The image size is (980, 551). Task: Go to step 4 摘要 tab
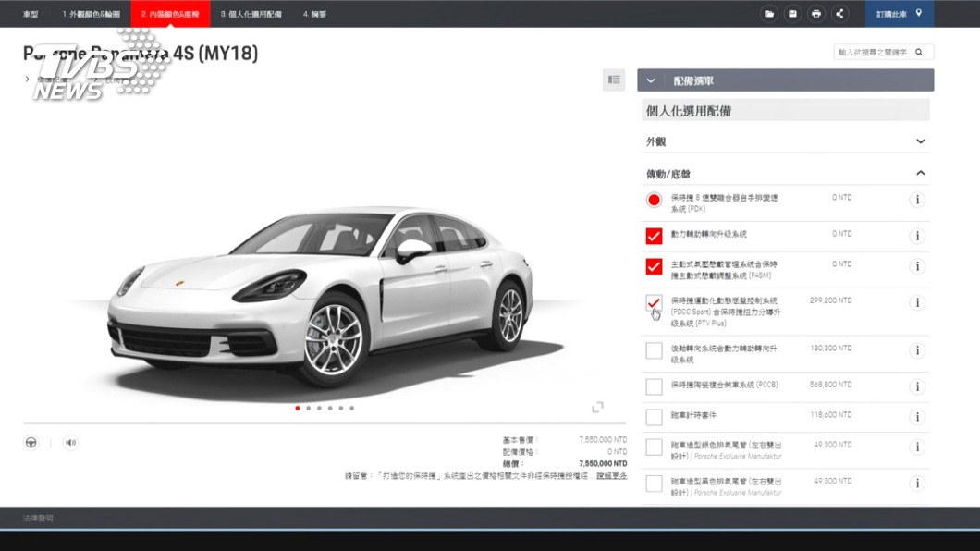tap(314, 14)
